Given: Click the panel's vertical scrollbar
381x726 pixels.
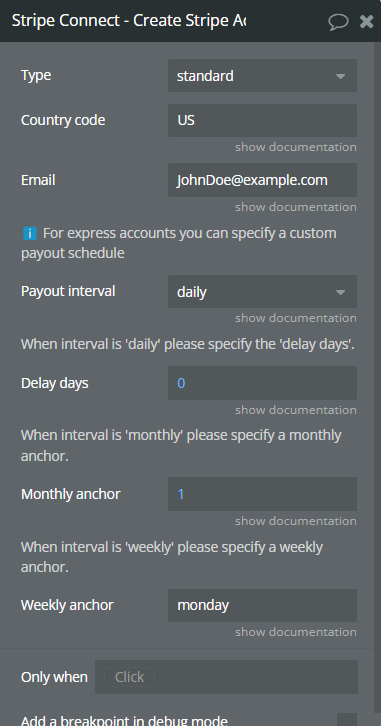Looking at the screenshot, I should [x=377, y=377].
